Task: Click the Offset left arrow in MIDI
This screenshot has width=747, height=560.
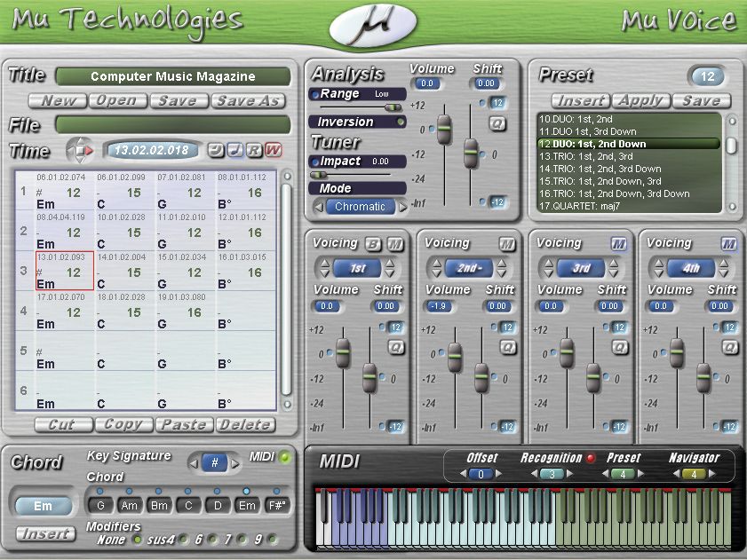Action: pos(463,474)
